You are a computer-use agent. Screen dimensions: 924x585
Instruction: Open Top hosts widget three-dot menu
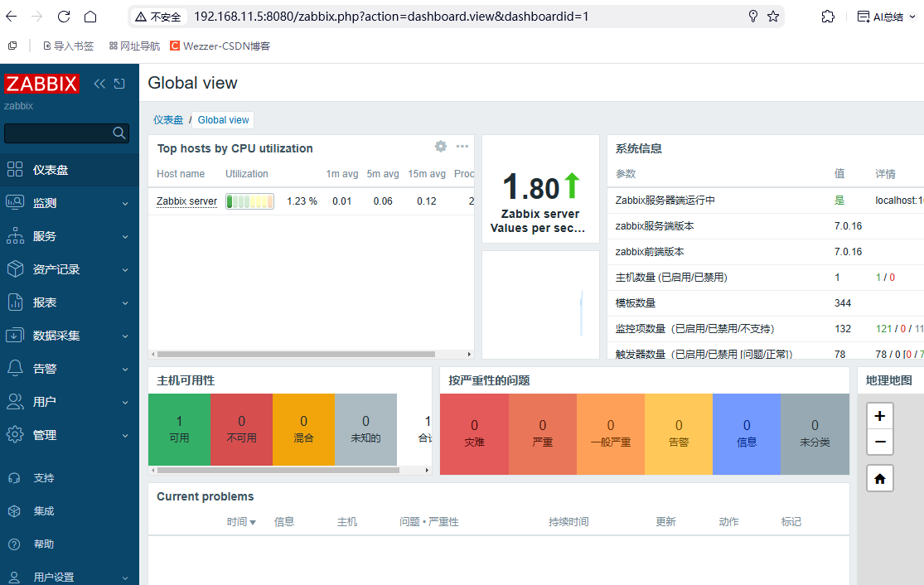click(462, 146)
